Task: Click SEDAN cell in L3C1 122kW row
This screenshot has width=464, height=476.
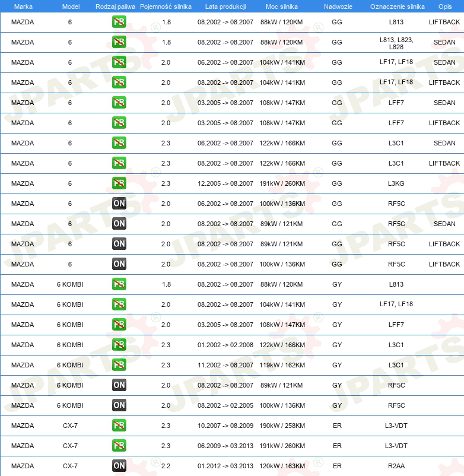Action: click(444, 143)
